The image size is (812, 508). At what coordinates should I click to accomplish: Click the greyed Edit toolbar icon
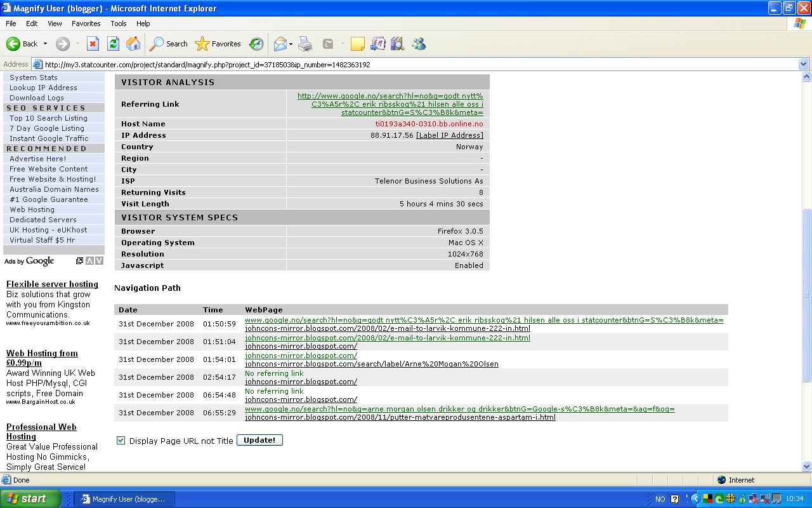pyautogui.click(x=328, y=44)
